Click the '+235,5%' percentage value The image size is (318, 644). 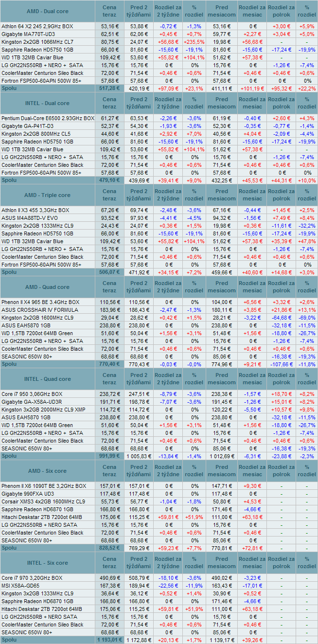[x=194, y=42]
